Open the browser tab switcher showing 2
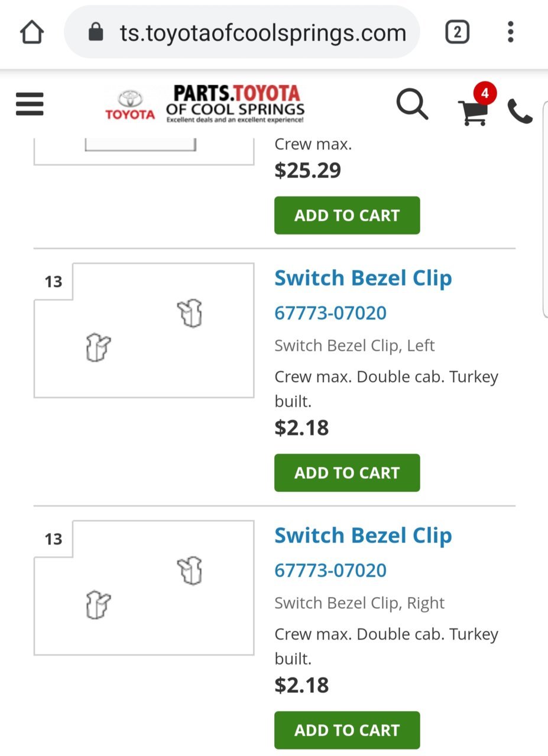This screenshot has height=756, width=548. pos(457,32)
